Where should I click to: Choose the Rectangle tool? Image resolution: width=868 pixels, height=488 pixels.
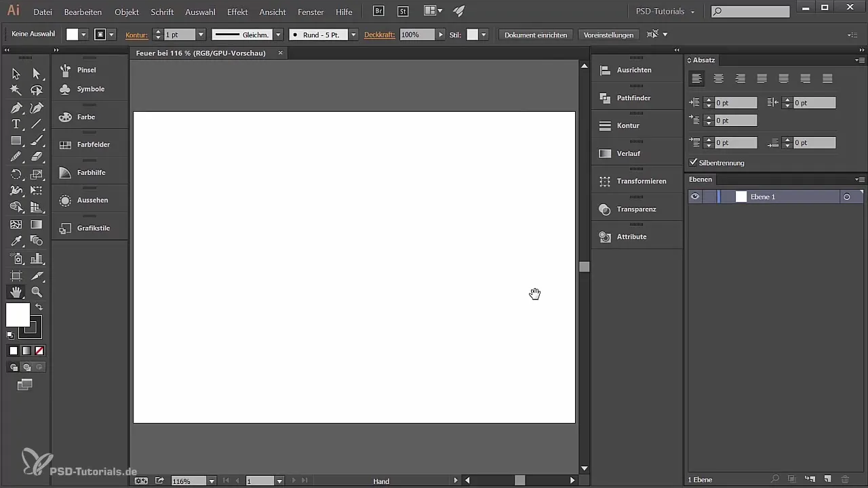[x=16, y=141]
